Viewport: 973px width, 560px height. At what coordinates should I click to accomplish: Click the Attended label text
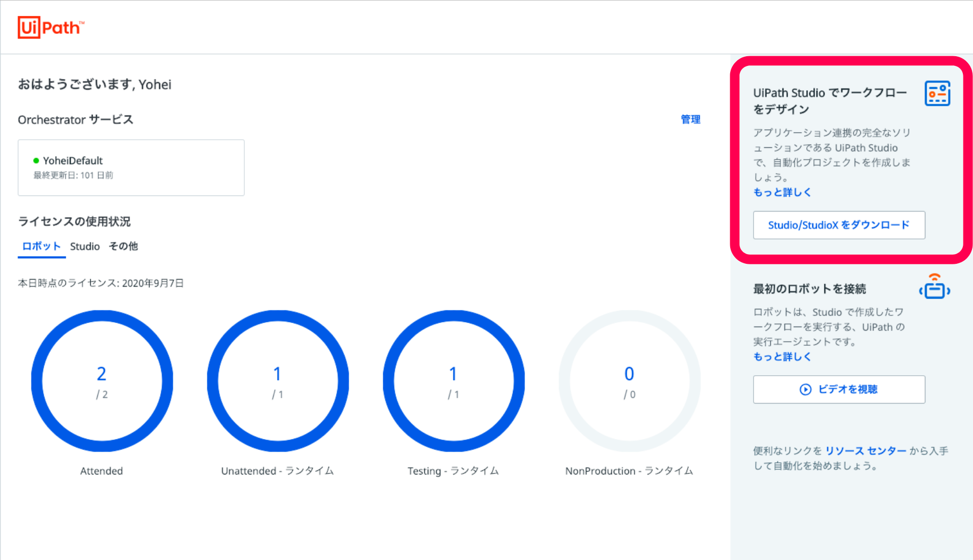pos(101,471)
